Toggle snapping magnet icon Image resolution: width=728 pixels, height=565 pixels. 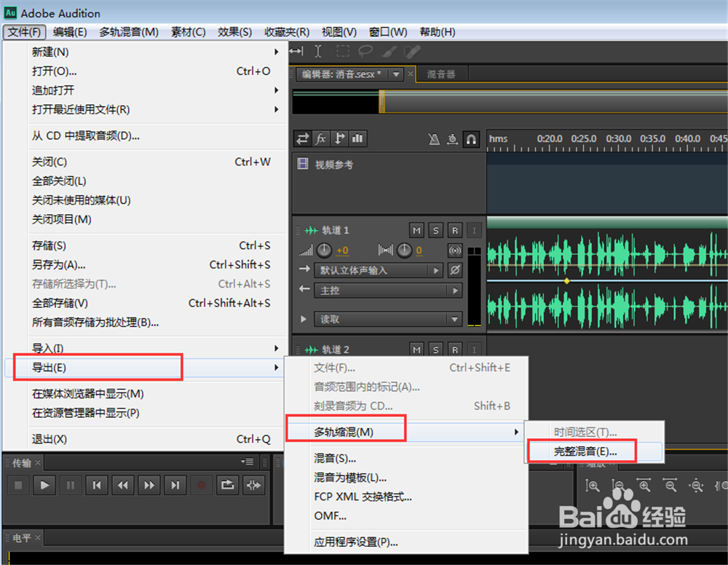pyautogui.click(x=471, y=139)
